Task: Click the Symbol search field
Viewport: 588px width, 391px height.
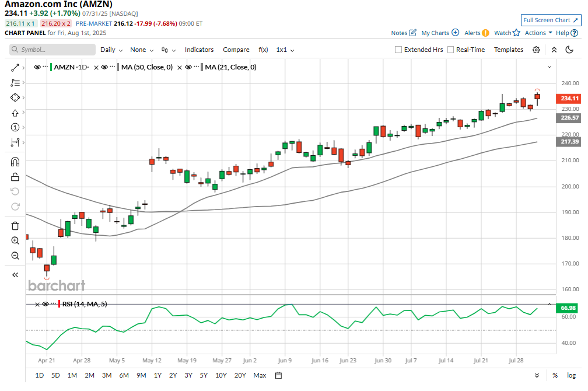Action: coord(52,50)
